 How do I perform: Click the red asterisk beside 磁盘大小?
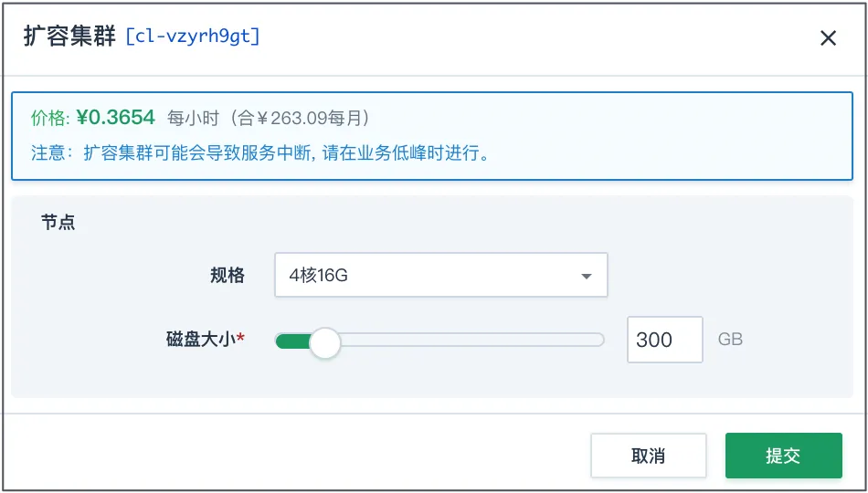coord(241,336)
